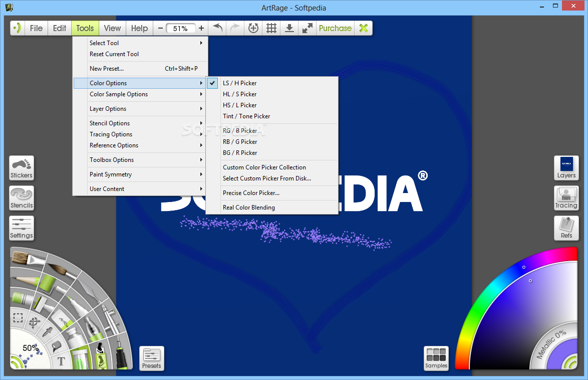Viewport: 588px width, 380px height.
Task: Toggle Real Color Blending
Action: 272,207
